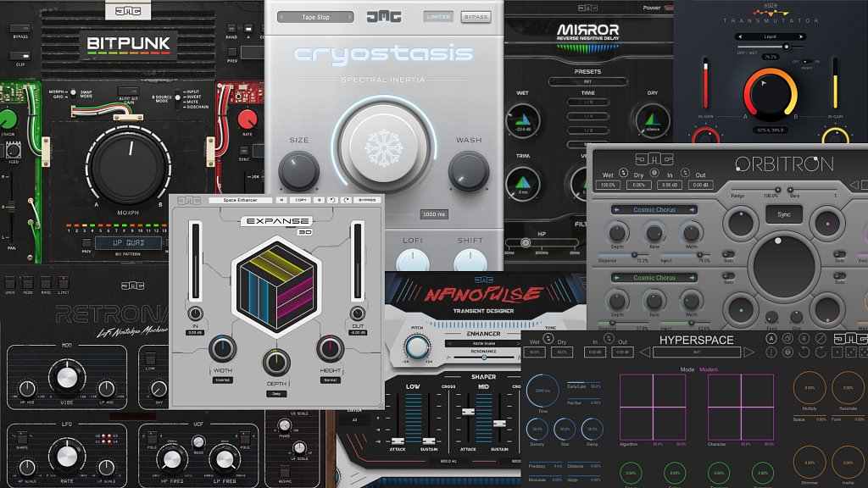This screenshot has height=488, width=868.
Task: Click the undo arrow in the Expanse toolbar
Action: (332, 200)
